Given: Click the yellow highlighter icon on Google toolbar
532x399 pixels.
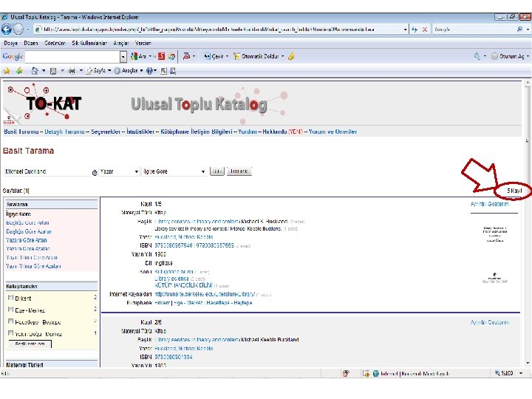Looking at the screenshot, I should (x=291, y=56).
